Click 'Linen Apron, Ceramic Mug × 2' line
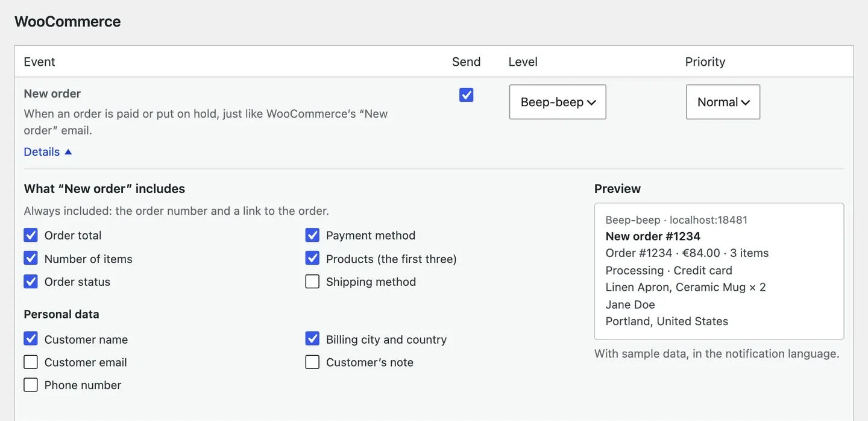Screen dimensions: 868x421 (685, 287)
